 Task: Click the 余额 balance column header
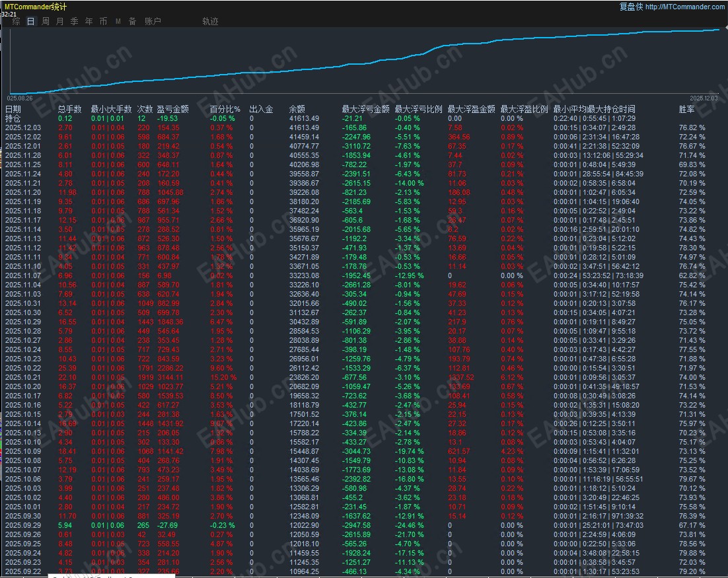pos(297,109)
